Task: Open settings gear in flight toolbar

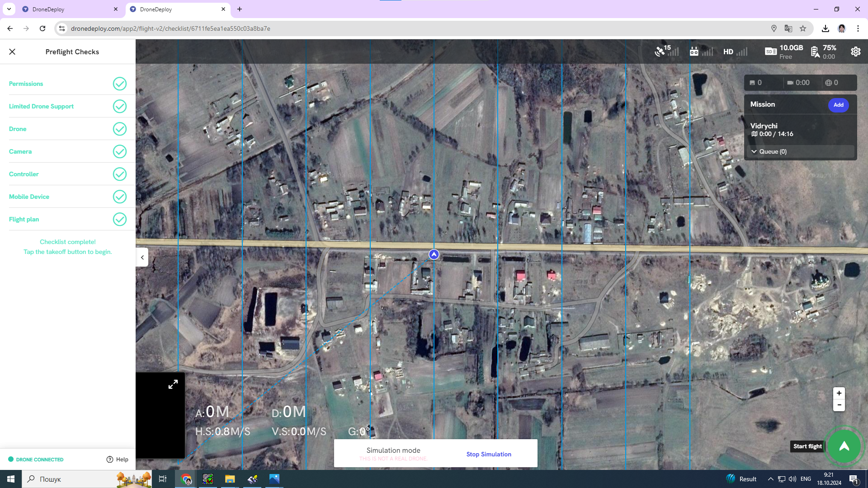Action: coord(855,52)
